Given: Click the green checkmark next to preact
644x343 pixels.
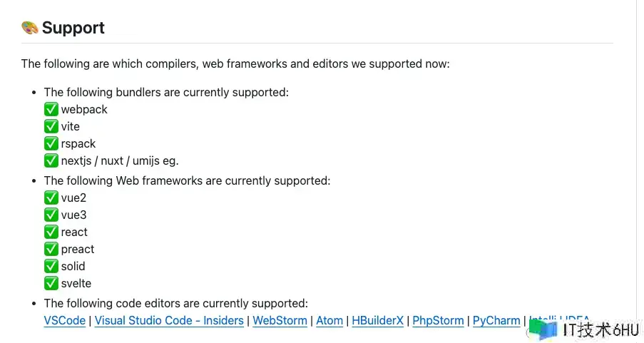Looking at the screenshot, I should (51, 249).
